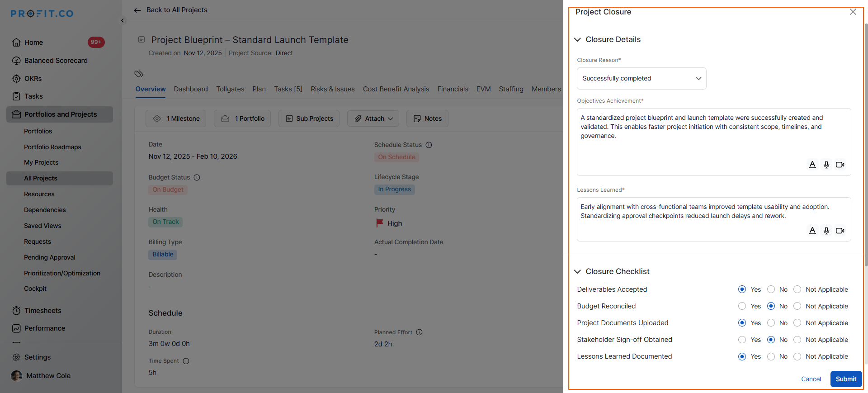Click in the Lessons Learned text area
Viewport: 868px width, 393px height.
click(714, 219)
